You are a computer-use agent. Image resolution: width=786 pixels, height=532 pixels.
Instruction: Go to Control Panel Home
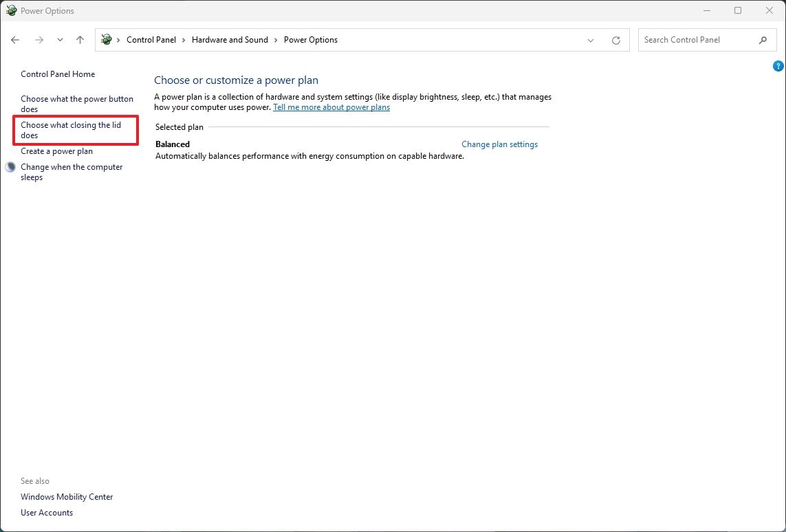(x=58, y=74)
